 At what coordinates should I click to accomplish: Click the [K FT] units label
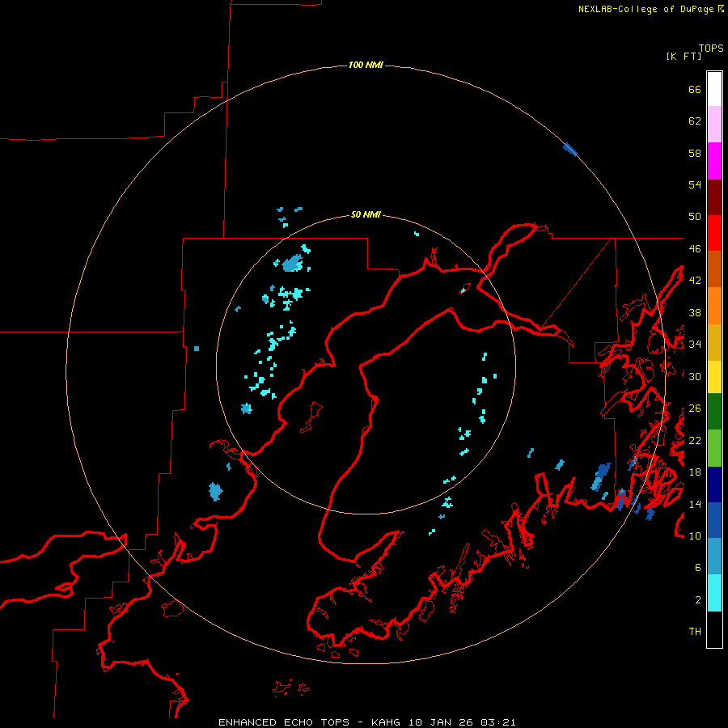point(684,56)
